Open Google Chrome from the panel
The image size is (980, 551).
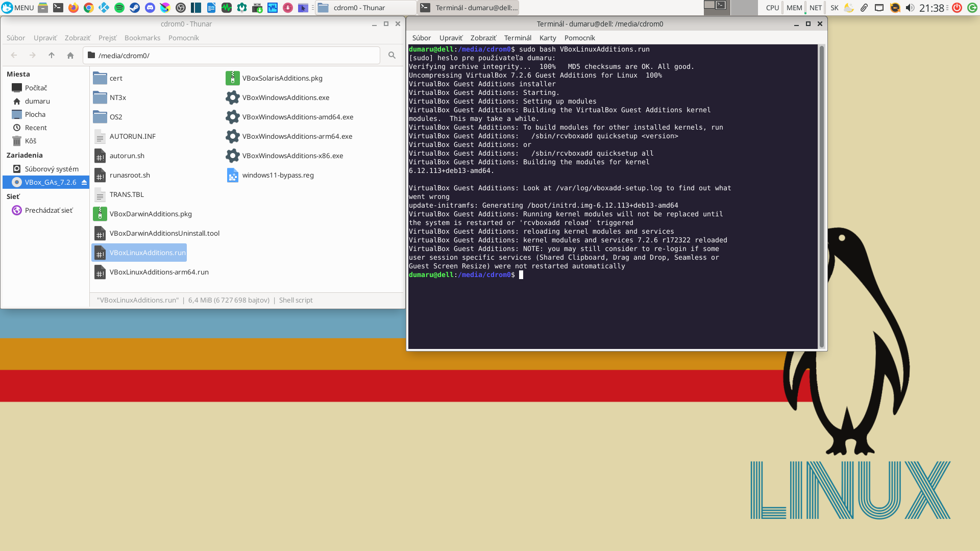89,8
